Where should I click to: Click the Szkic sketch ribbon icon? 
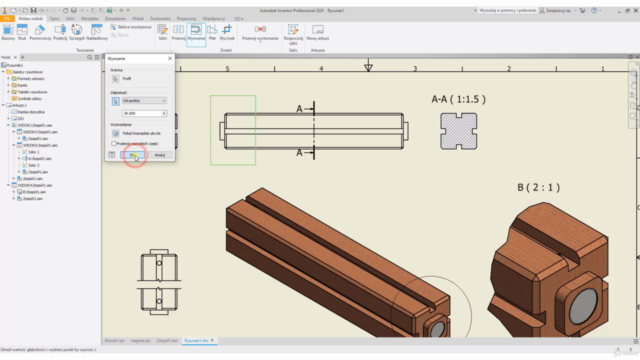point(162,32)
